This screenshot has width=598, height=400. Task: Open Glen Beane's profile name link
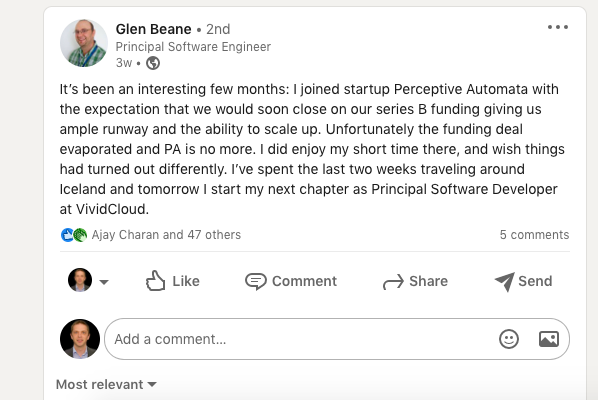coord(153,29)
